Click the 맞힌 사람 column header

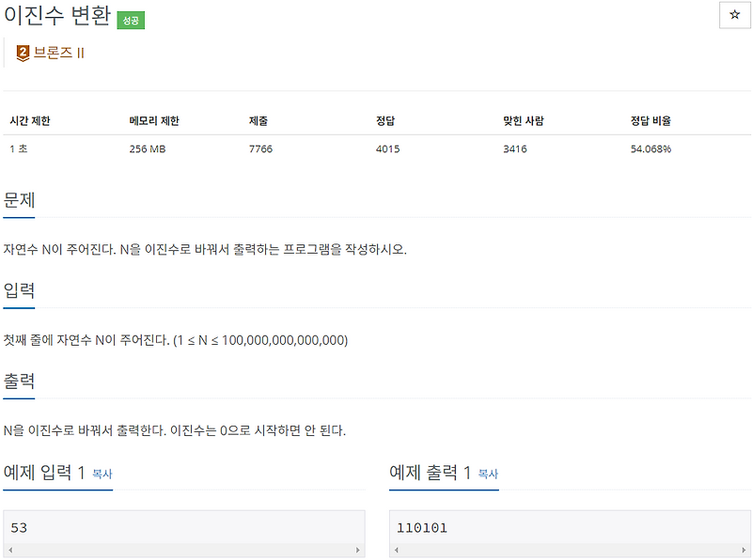pyautogui.click(x=524, y=120)
